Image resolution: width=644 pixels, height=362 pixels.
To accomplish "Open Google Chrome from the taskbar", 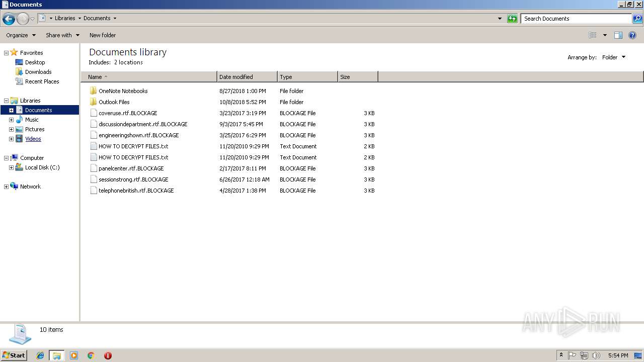I will click(x=91, y=355).
